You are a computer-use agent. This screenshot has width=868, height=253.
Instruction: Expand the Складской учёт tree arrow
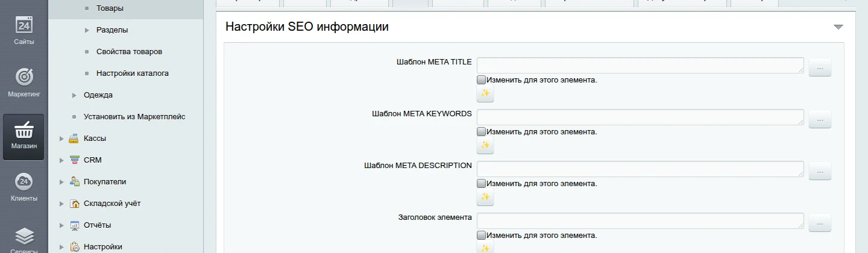pyautogui.click(x=61, y=204)
